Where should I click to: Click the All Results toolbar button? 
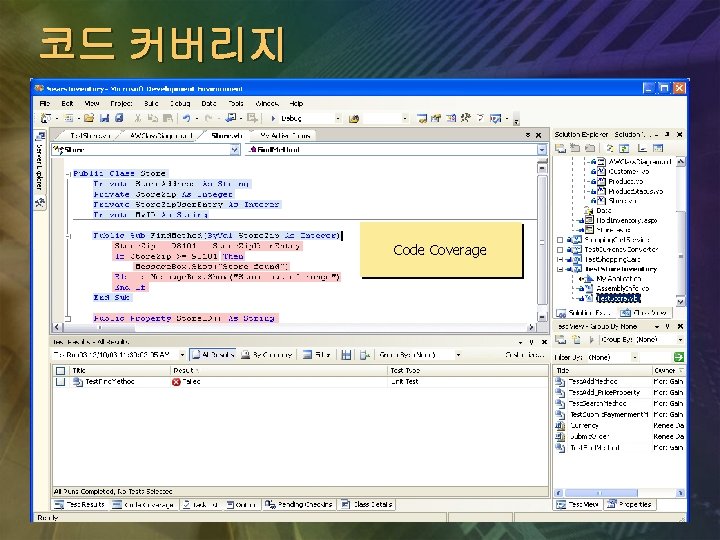213,354
